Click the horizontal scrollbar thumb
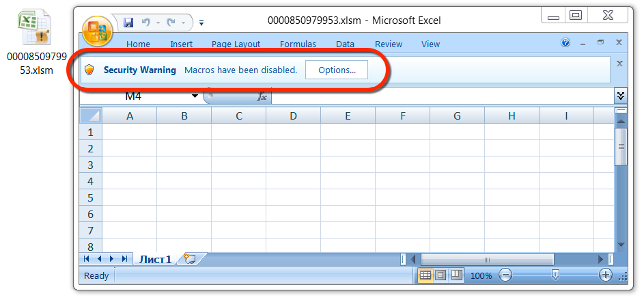 click(x=487, y=259)
